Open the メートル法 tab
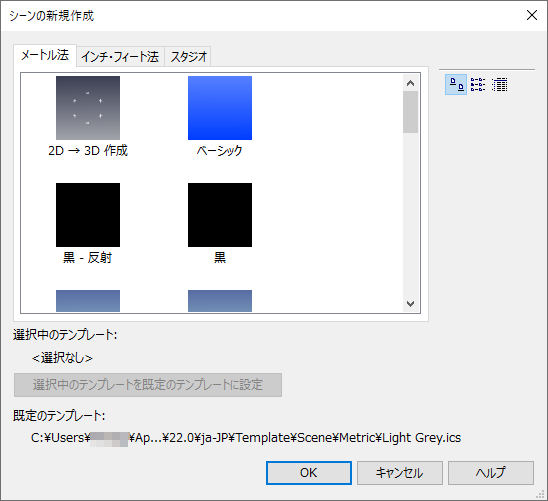The image size is (548, 501). click(45, 55)
